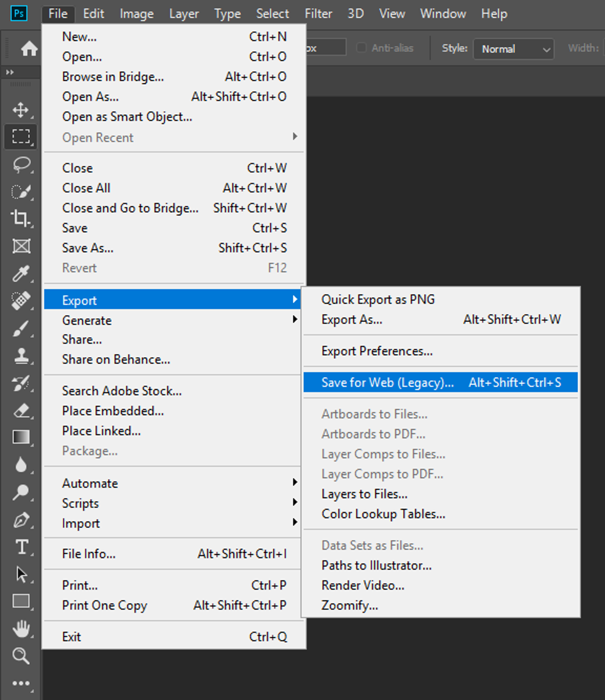
Task: Select the Zoom tool
Action: click(21, 656)
